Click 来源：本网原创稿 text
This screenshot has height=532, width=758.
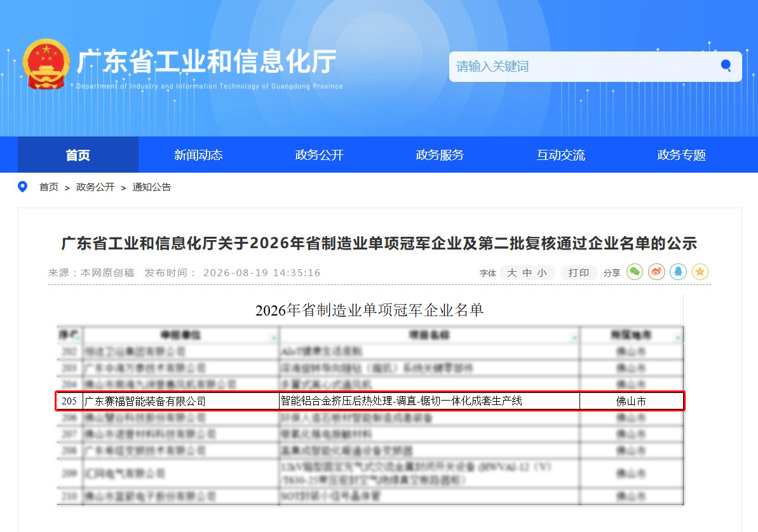91,273
